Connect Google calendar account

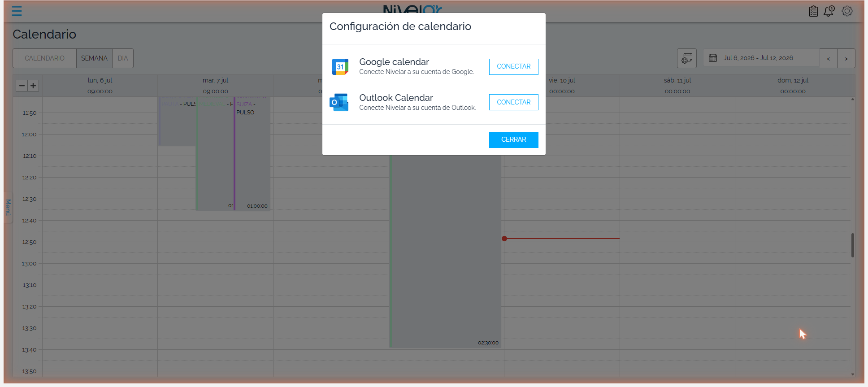click(514, 66)
